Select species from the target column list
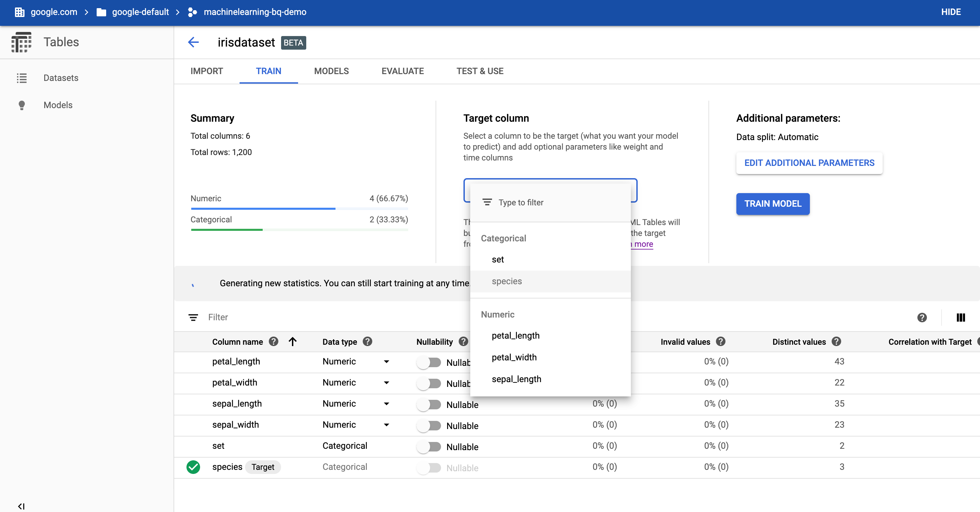980x512 pixels. click(507, 281)
